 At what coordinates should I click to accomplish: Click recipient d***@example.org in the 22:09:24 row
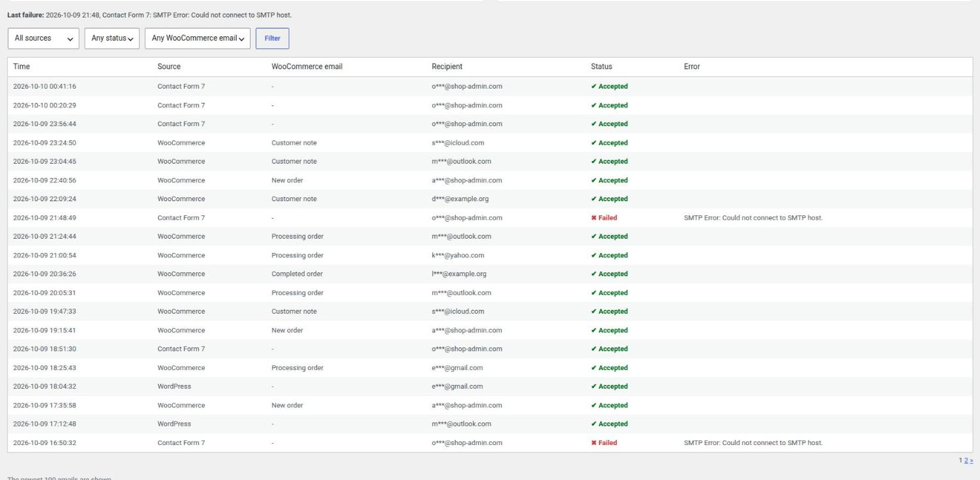(x=460, y=199)
